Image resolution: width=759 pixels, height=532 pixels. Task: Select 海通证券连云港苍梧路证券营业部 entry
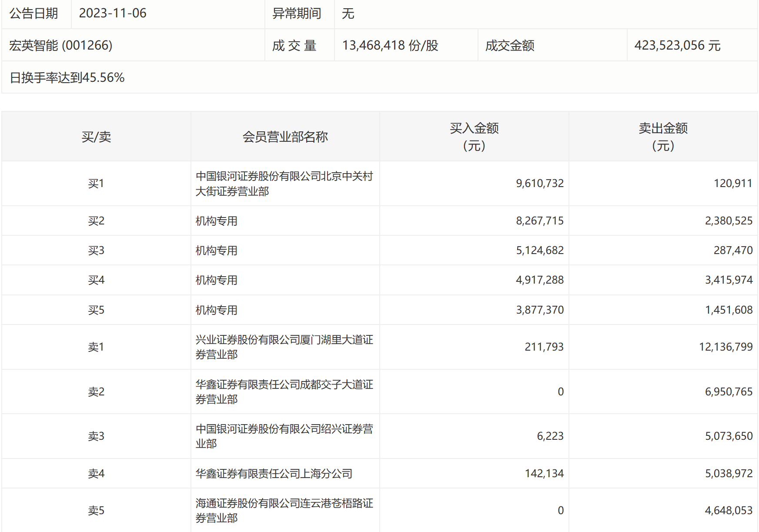(284, 511)
